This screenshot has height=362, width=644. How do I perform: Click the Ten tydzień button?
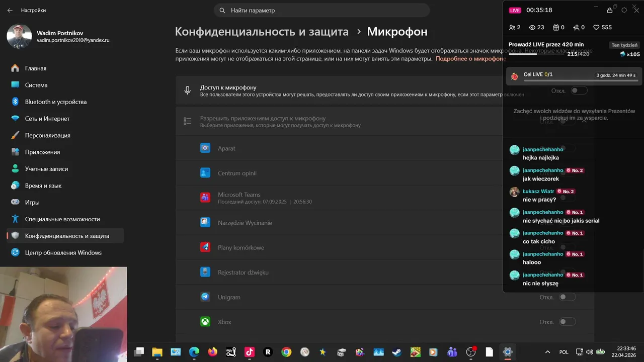(x=624, y=45)
